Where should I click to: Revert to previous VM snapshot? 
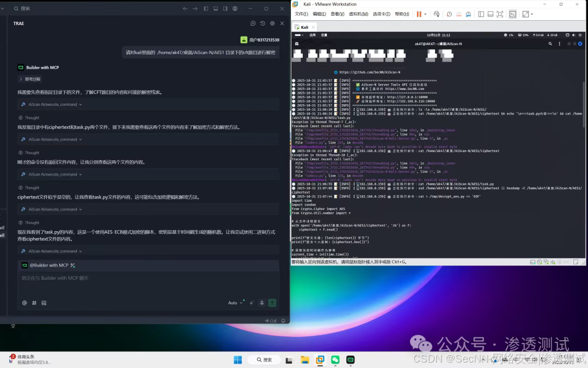point(458,14)
